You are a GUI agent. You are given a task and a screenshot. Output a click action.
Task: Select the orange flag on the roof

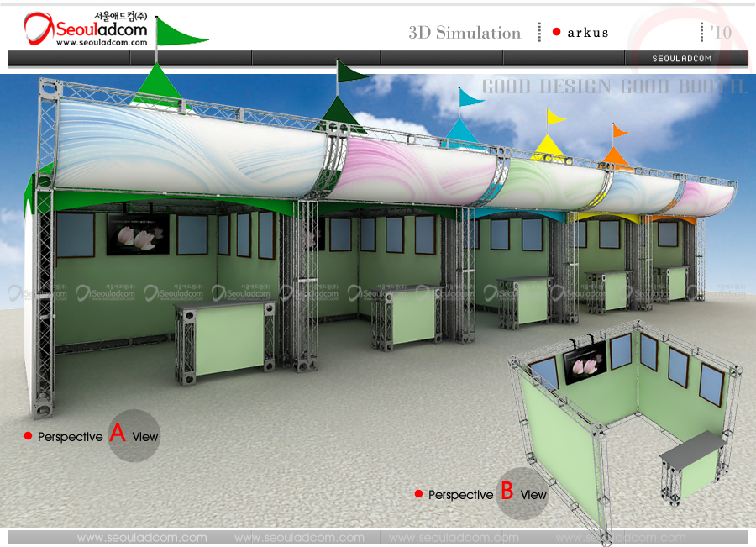620,130
